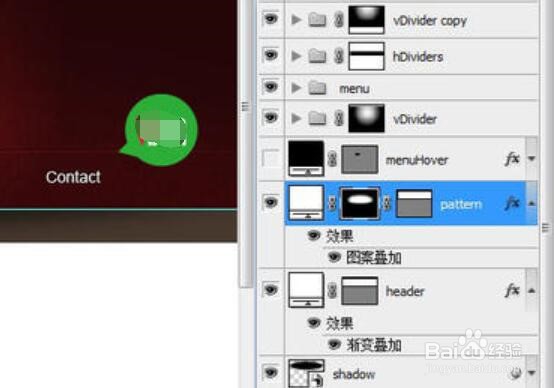
Task: Select menuHover black fill thumbnail
Action: 306,159
